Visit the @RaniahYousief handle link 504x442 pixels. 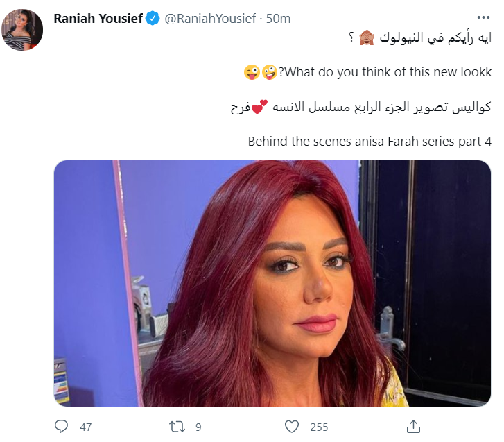[211, 18]
